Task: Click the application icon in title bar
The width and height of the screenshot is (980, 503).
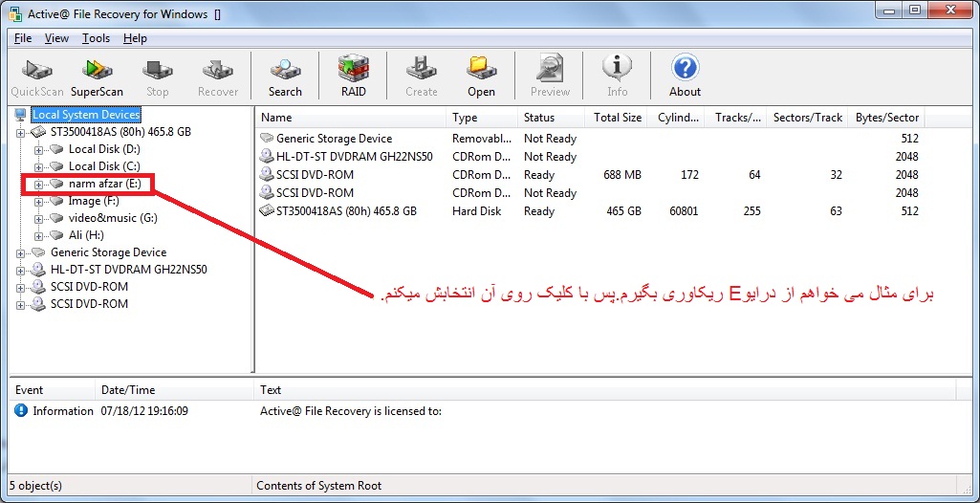Action: pos(16,13)
